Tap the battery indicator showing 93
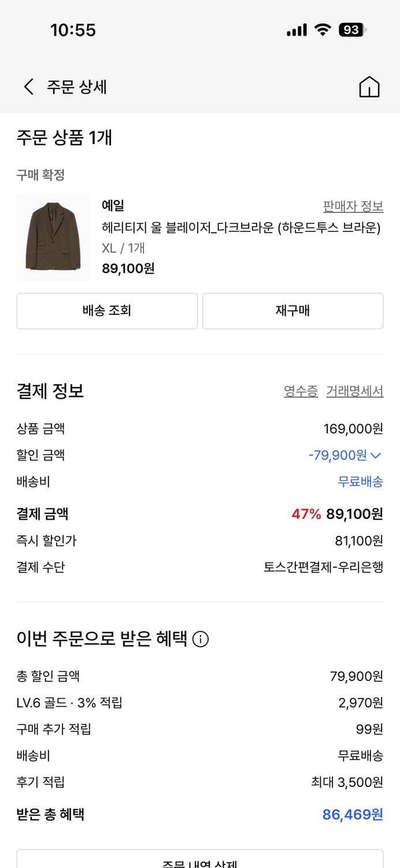This screenshot has height=868, width=400. [x=351, y=30]
